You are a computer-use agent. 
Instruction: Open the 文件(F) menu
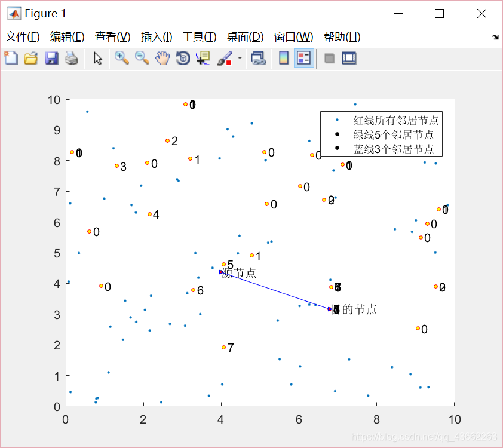(23, 37)
